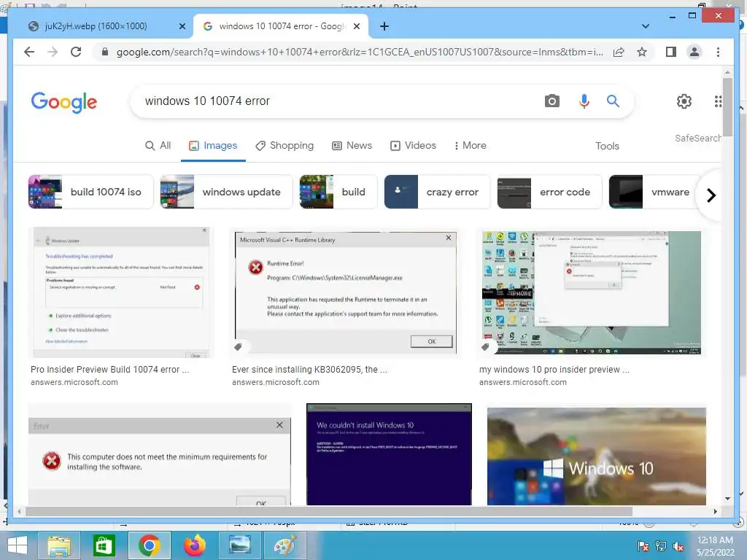Screen dimensions: 747x560
Task: Open the Videos results tab
Action: pyautogui.click(x=413, y=145)
